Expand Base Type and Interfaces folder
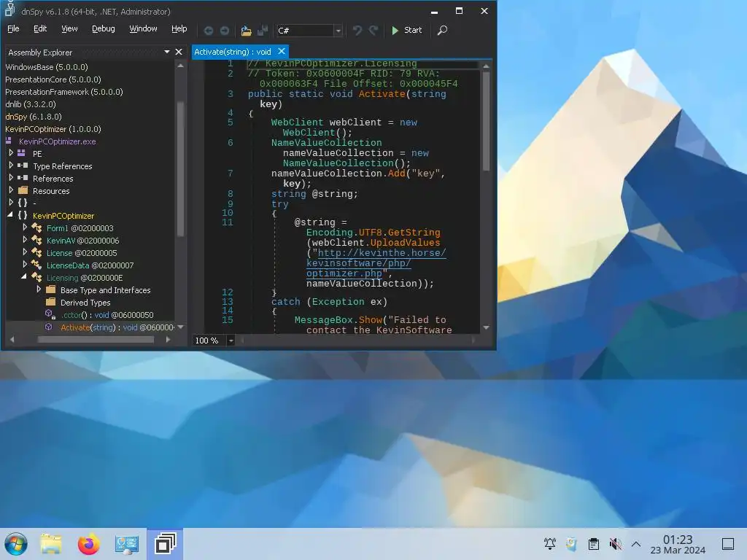Screen dimensions: 747x560 click(x=39, y=289)
